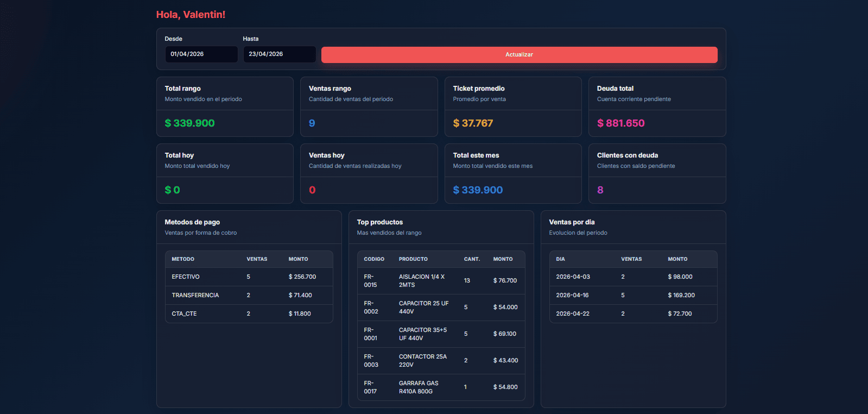Image resolution: width=868 pixels, height=414 pixels.
Task: Click the $ 169.200 daily amount
Action: coord(681,295)
